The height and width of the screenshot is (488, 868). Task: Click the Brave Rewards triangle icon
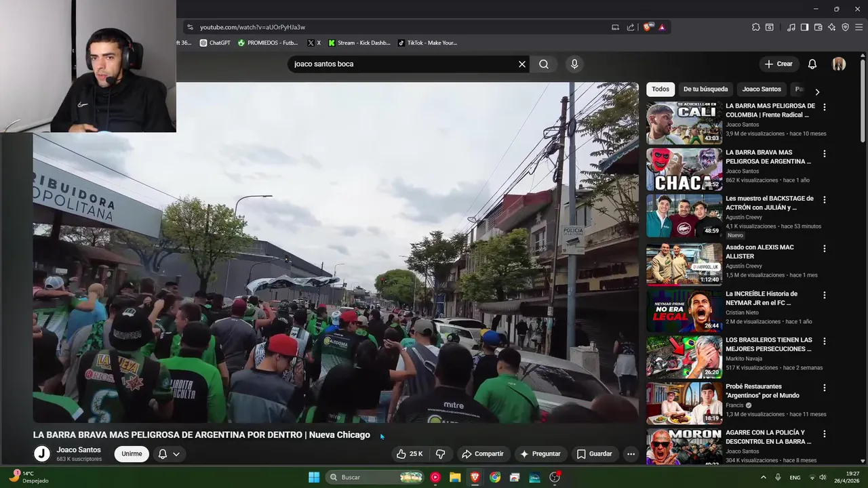[x=662, y=27]
